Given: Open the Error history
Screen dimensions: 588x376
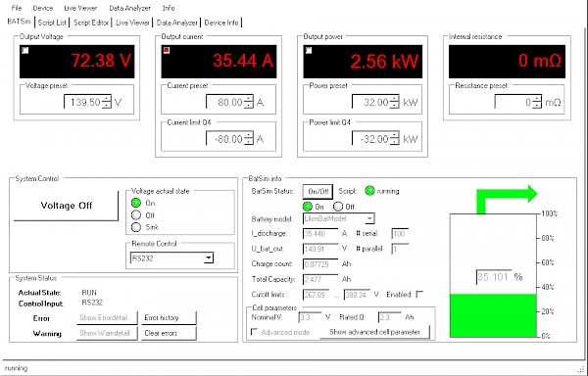Looking at the screenshot, I should click(x=169, y=318).
